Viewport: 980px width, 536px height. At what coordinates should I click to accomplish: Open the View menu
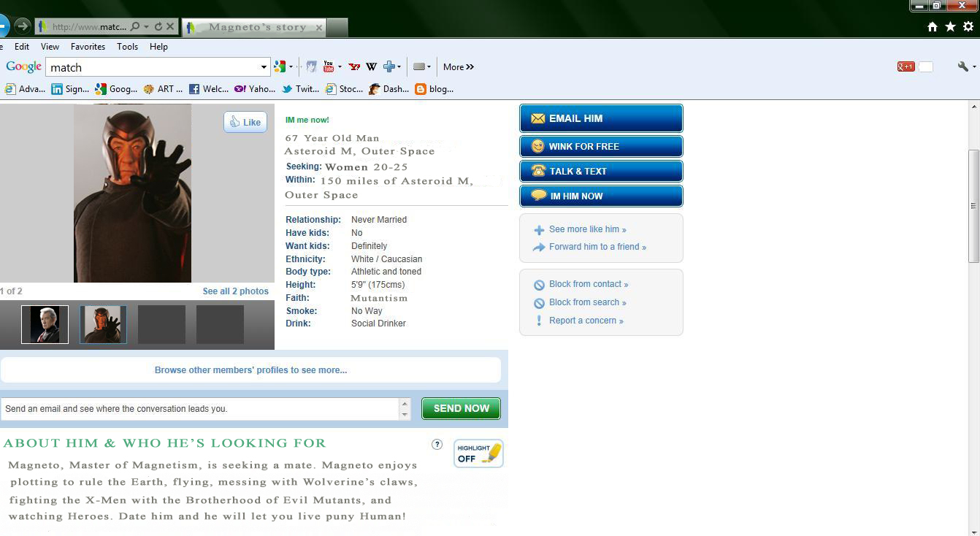(x=50, y=46)
